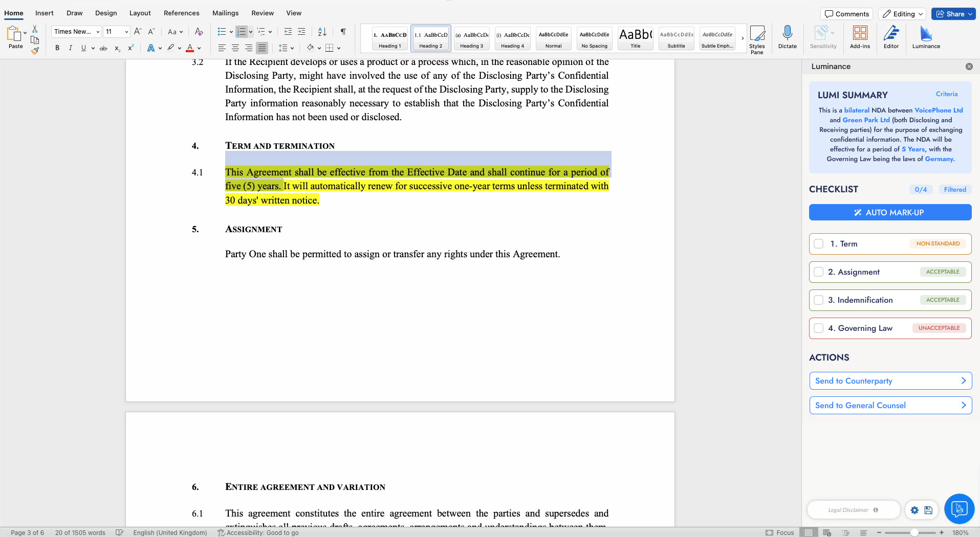Check the 4. Governing Law checklist box

coord(819,328)
